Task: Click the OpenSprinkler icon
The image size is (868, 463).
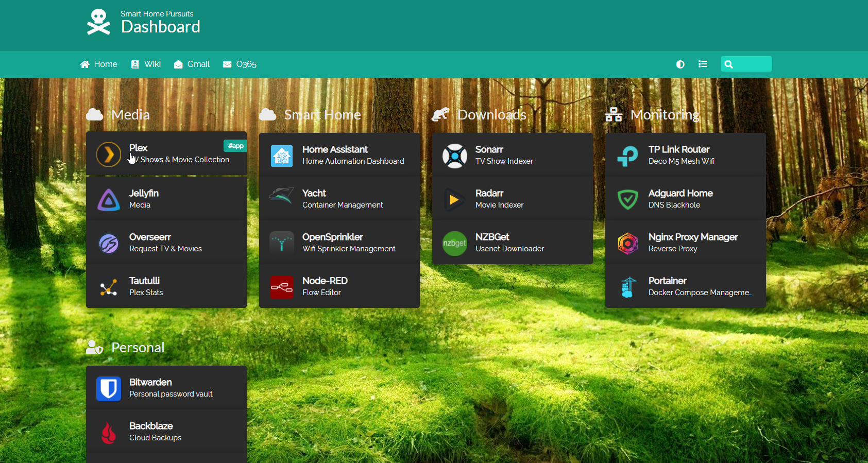Action: pos(282,243)
